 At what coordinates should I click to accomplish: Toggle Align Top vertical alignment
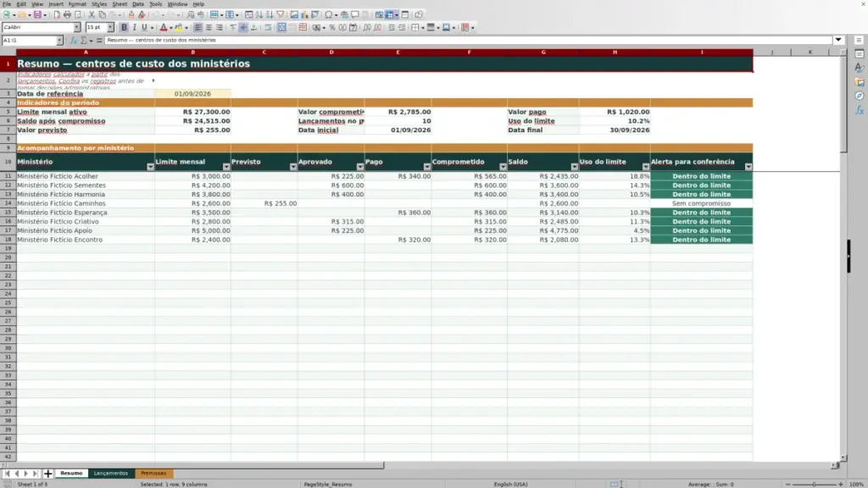[233, 28]
